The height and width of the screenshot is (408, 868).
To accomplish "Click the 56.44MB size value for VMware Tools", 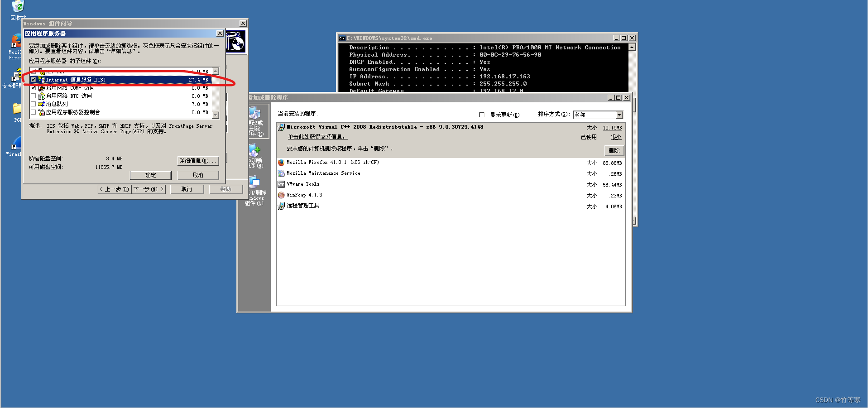I will tap(612, 185).
